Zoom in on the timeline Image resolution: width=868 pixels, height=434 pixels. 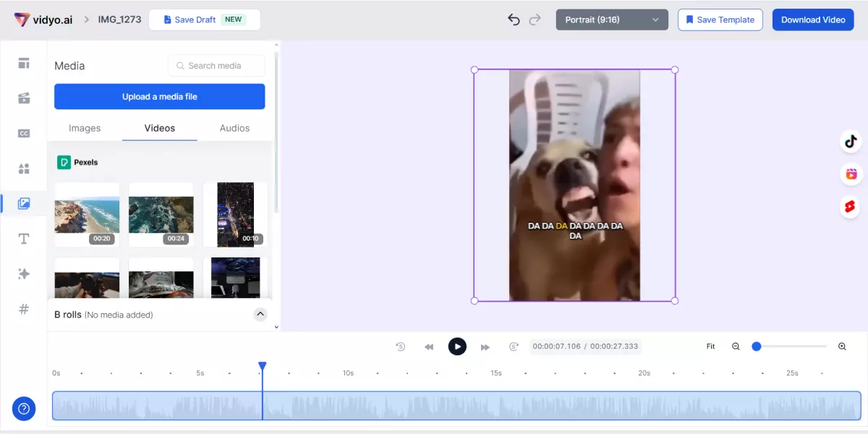842,346
